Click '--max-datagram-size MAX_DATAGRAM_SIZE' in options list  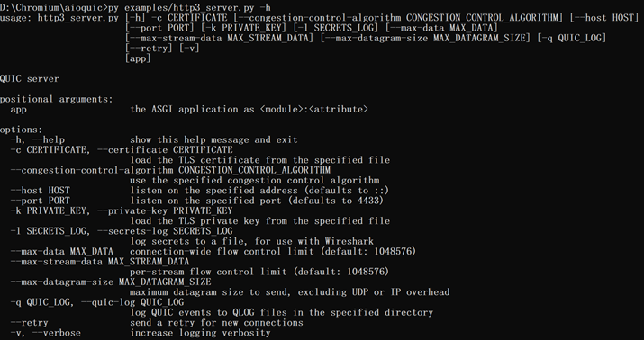(111, 282)
